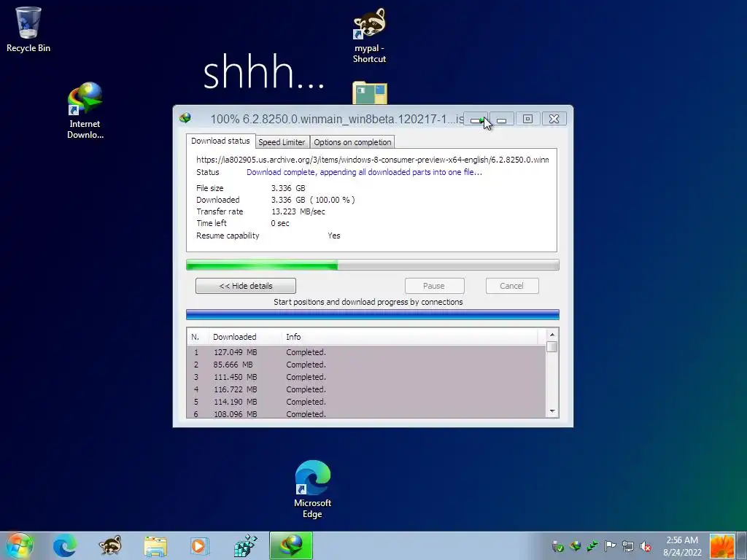747x560 pixels.
Task: Click the 'Download complete, appending' status text
Action: coord(365,172)
